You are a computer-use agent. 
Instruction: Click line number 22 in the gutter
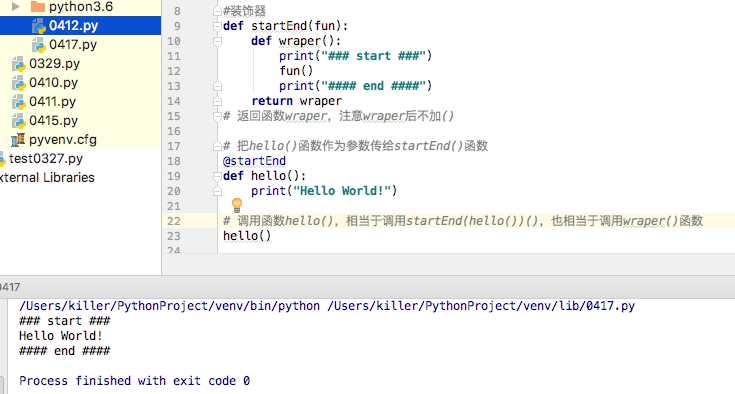[x=173, y=221]
